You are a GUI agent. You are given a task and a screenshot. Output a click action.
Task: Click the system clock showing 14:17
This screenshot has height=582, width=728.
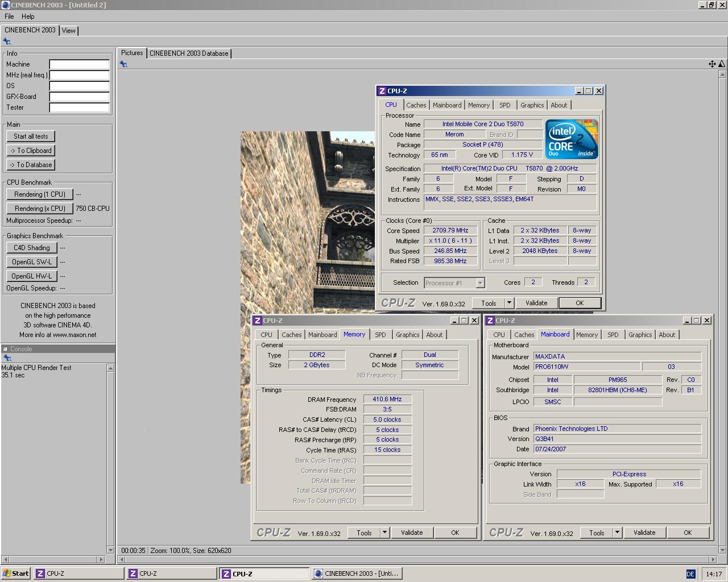[714, 574]
